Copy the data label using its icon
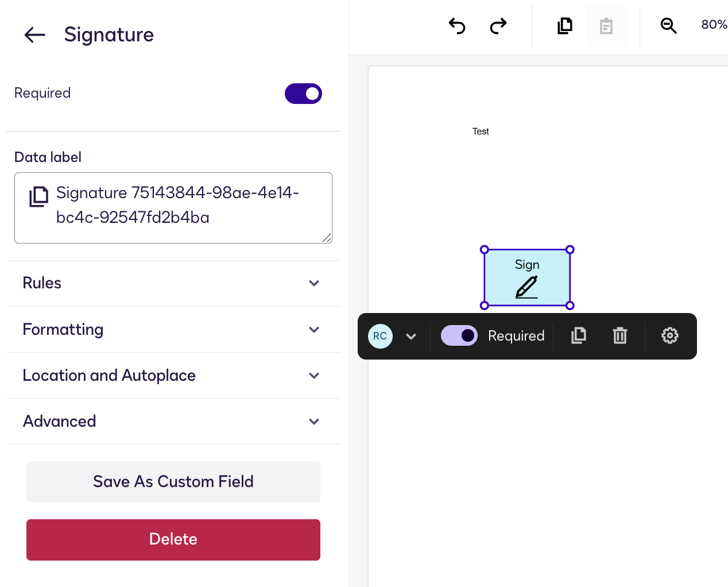The width and height of the screenshot is (728, 587). pos(39,196)
